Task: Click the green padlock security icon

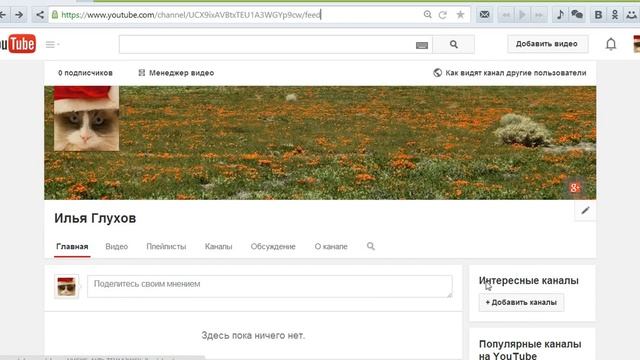Action: [55, 15]
